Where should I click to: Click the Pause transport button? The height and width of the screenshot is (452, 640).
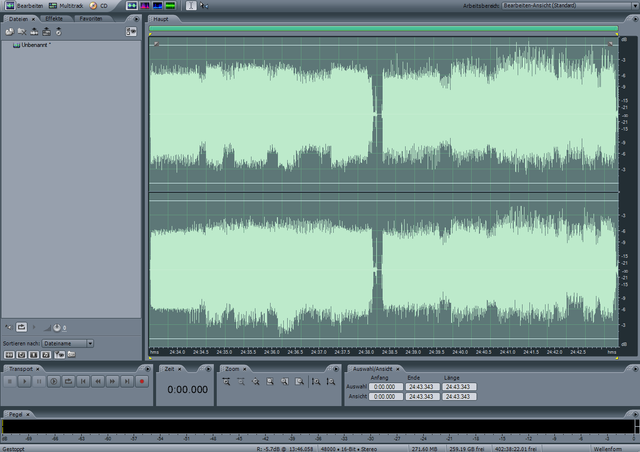(x=39, y=381)
